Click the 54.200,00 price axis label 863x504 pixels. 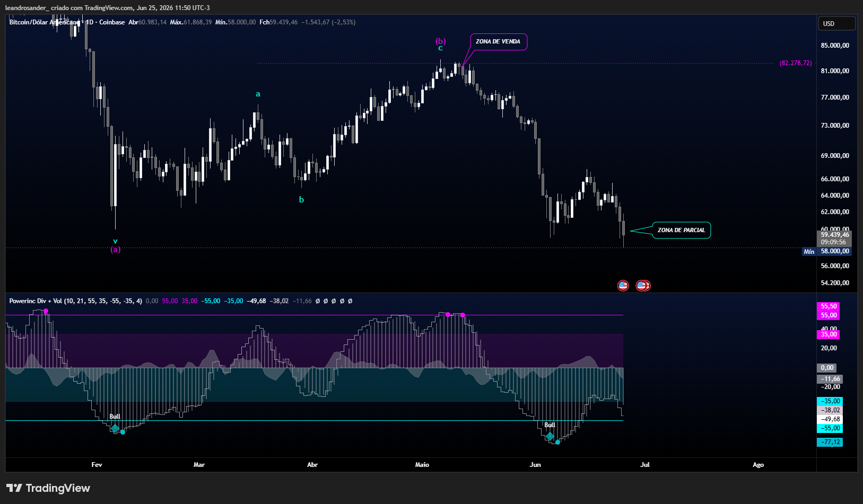835,283
